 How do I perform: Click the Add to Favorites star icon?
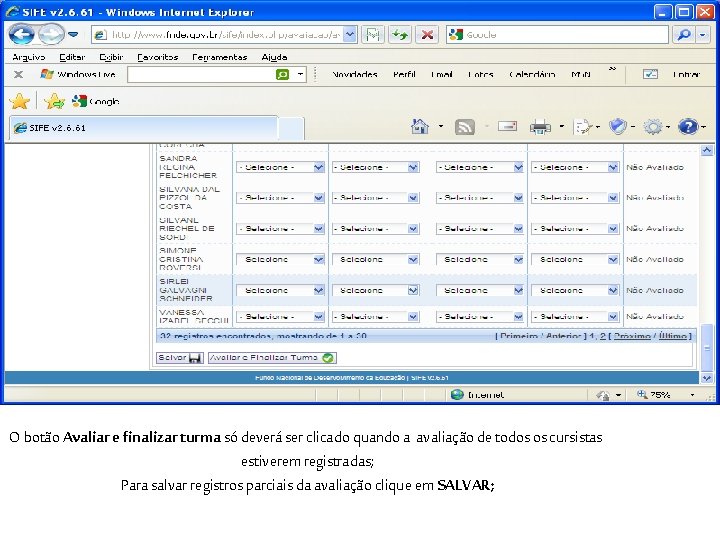(x=54, y=101)
